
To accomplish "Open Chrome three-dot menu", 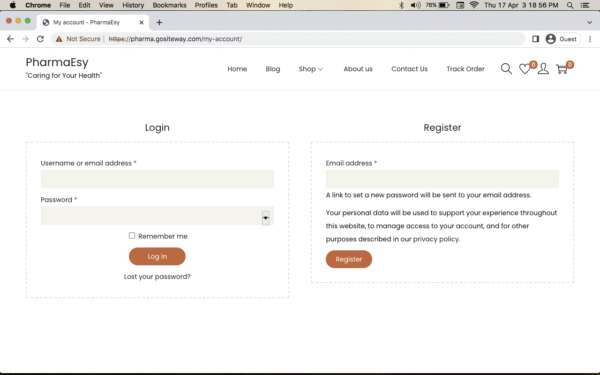I will pyautogui.click(x=590, y=39).
